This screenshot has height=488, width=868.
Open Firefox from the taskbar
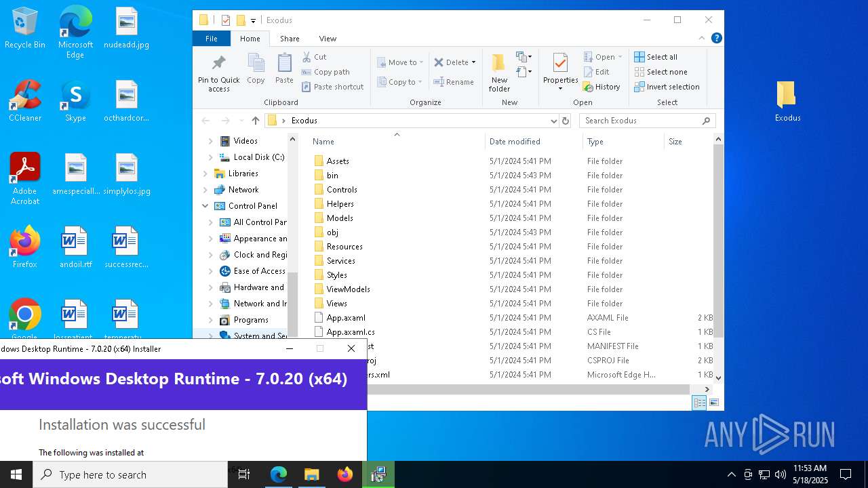[345, 474]
